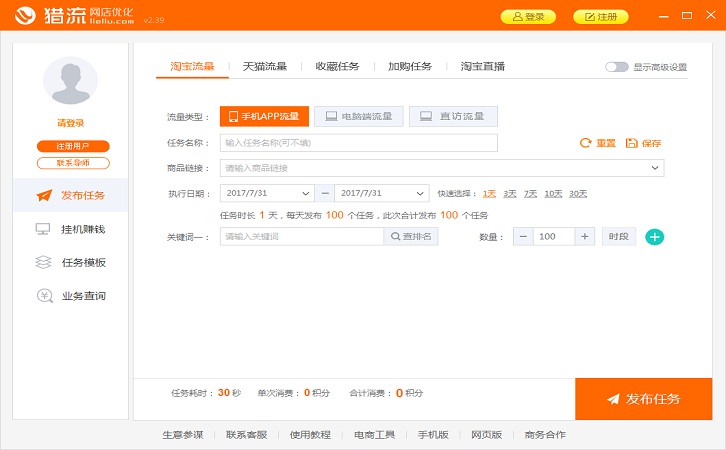Image resolution: width=726 pixels, height=450 pixels.
Task: Open 任务模板 in the sidebar
Action: [x=70, y=262]
